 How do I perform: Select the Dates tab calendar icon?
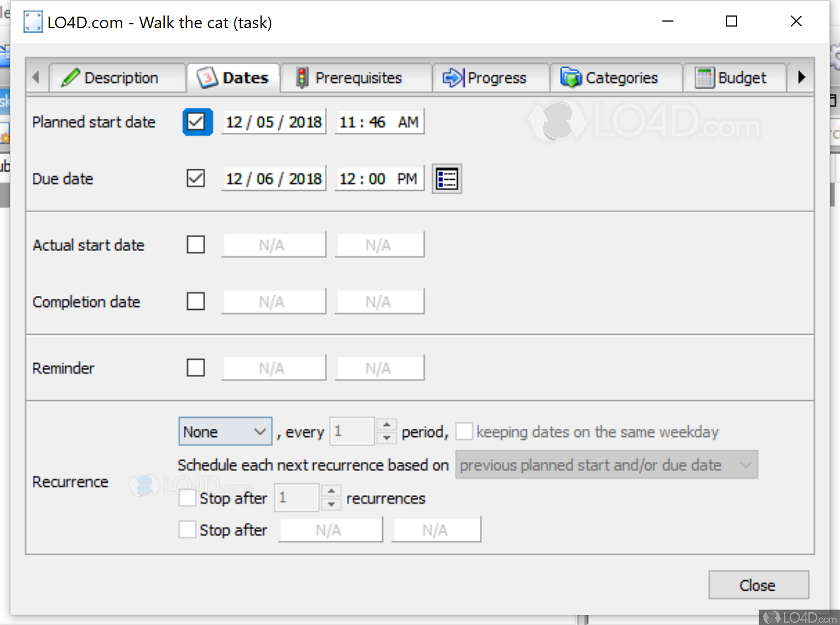pyautogui.click(x=206, y=77)
